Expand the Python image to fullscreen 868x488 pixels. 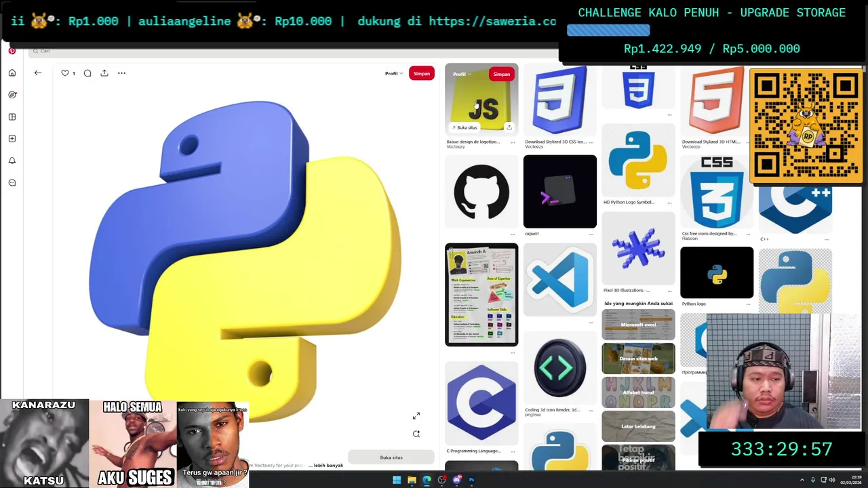(416, 415)
